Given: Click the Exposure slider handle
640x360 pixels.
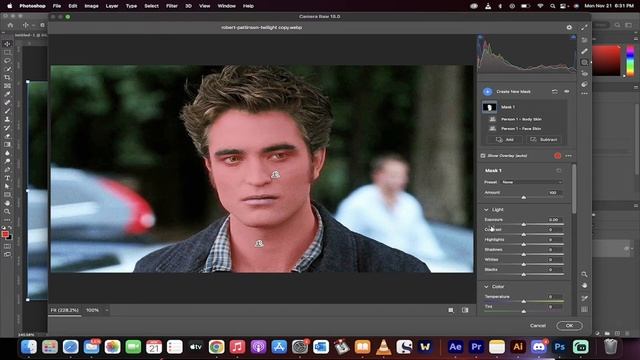Looking at the screenshot, I should (x=524, y=224).
